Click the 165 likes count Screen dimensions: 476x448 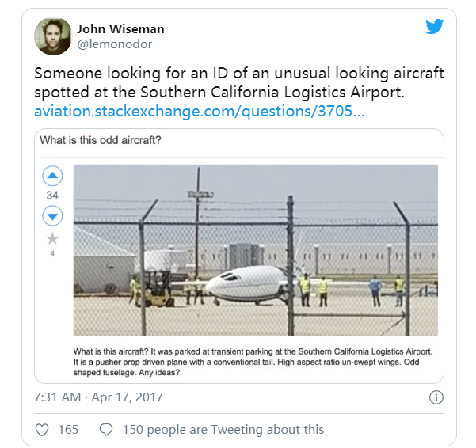pyautogui.click(x=68, y=429)
